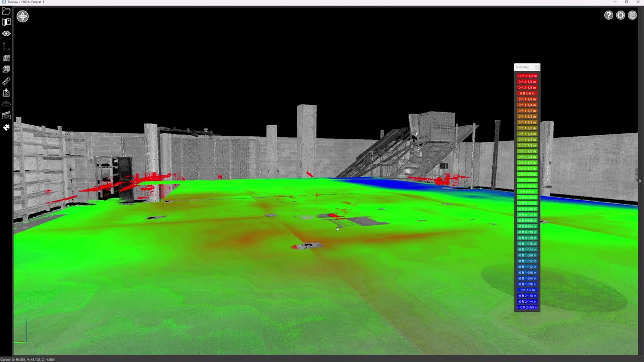Viewport: 644px width, 362px height.
Task: Close the TruView window
Action: pos(638,2)
